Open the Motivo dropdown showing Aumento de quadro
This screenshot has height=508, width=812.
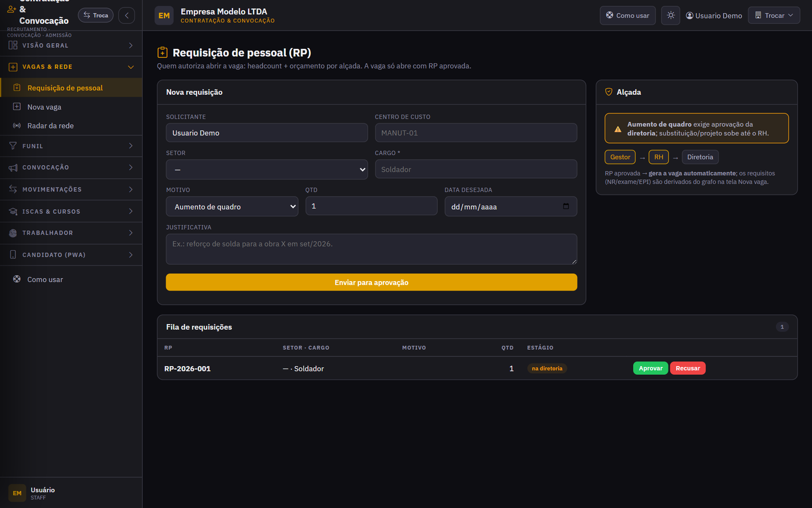tap(232, 206)
